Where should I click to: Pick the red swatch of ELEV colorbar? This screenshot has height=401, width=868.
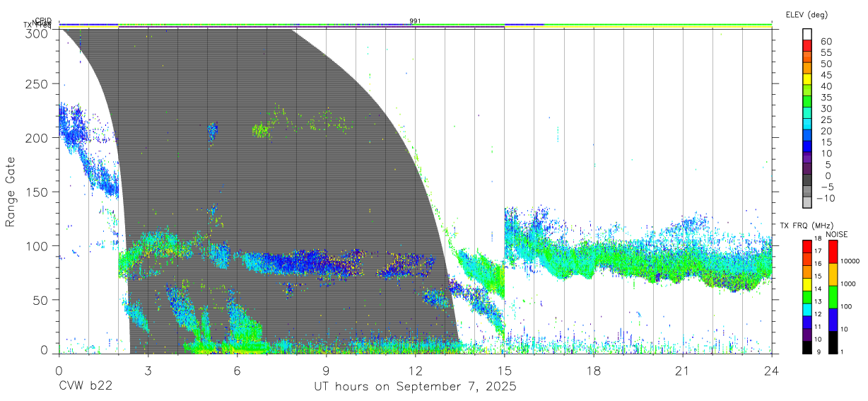click(x=809, y=46)
